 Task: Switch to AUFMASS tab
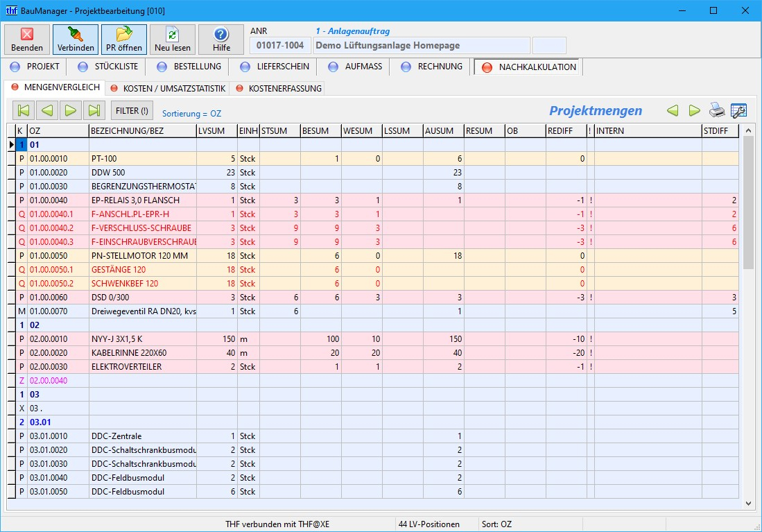coord(355,67)
